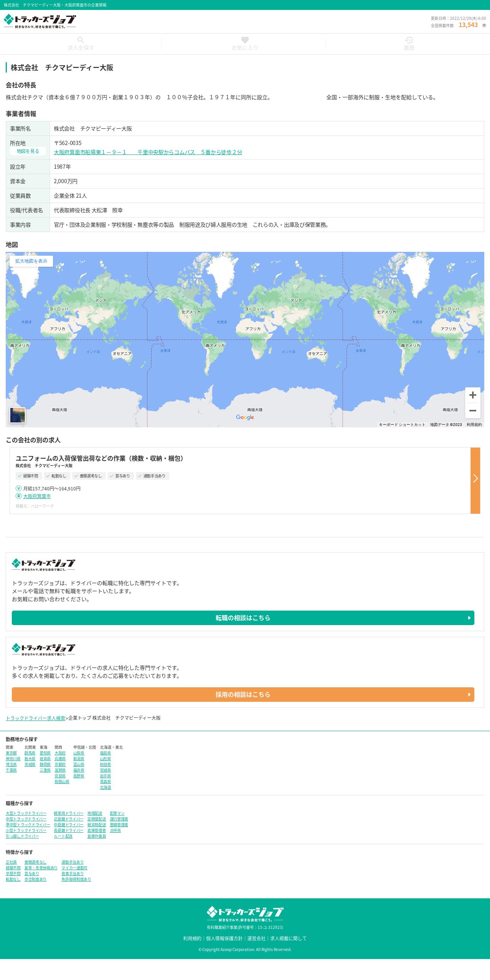Open footer 利用規約 link
The height and width of the screenshot is (980, 490).
coord(192,938)
